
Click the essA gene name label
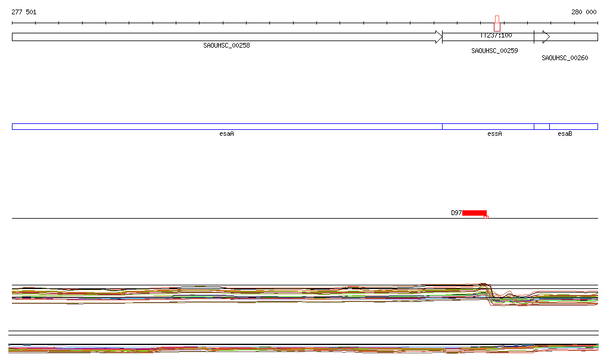click(494, 134)
